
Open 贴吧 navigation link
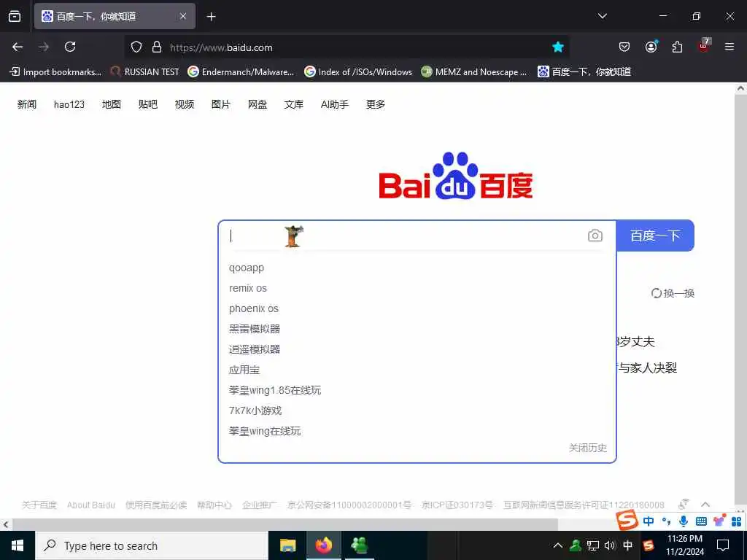(148, 104)
